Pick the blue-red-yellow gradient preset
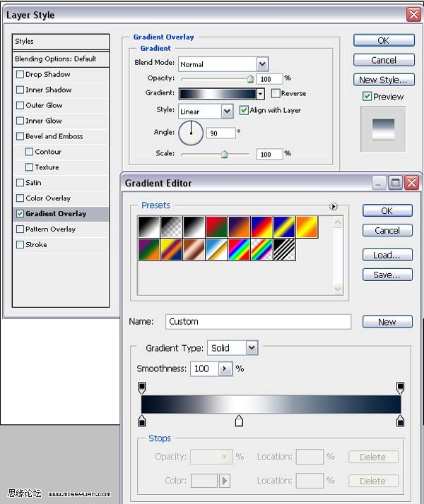This screenshot has width=424, height=504. pos(261,227)
